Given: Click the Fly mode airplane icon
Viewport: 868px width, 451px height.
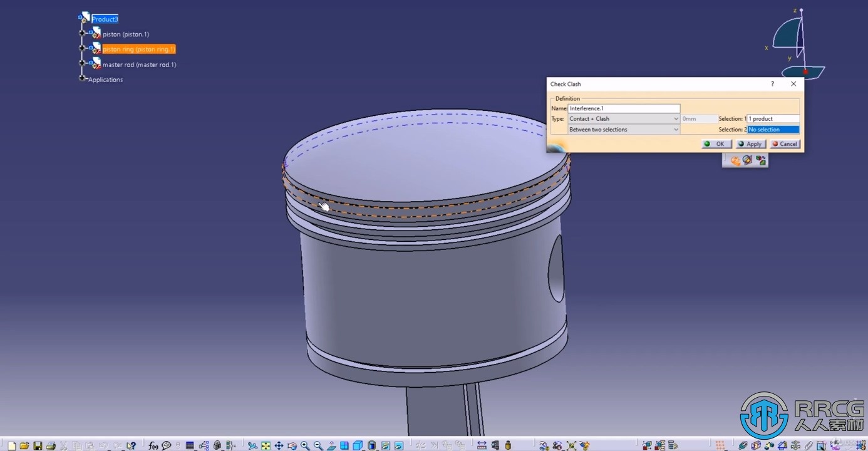Looking at the screenshot, I should (x=252, y=446).
